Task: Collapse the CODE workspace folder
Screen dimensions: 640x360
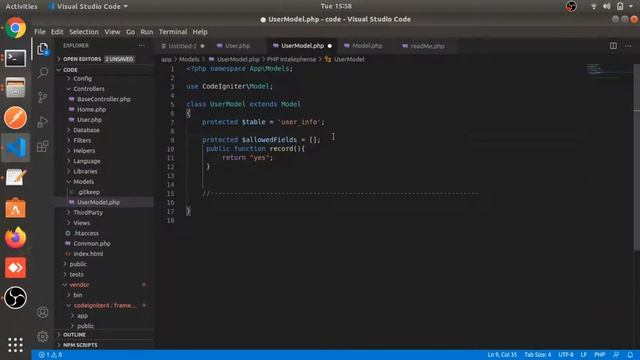Action: click(x=70, y=70)
